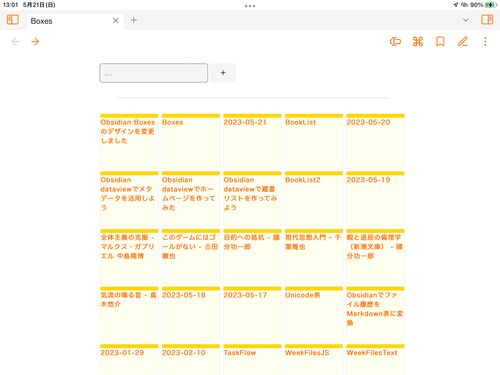Screen dimensions: 500x375
Task: Navigate forward with the arrow icon
Action: coord(35,42)
